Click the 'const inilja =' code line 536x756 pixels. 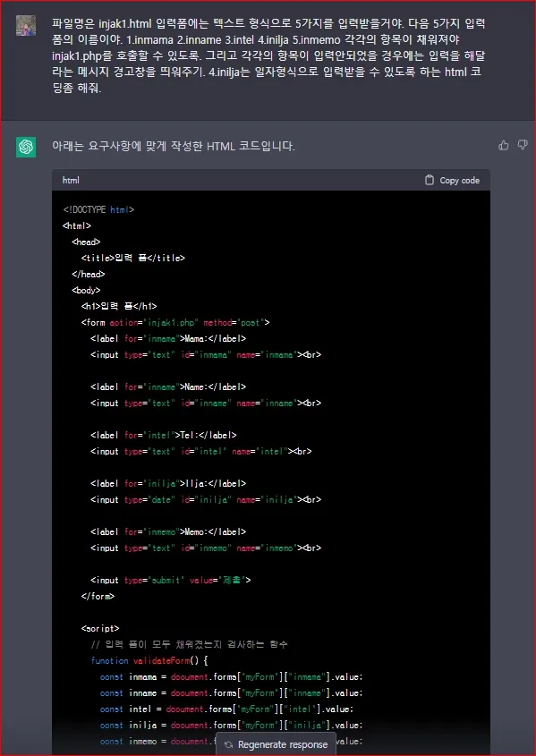coord(232,726)
